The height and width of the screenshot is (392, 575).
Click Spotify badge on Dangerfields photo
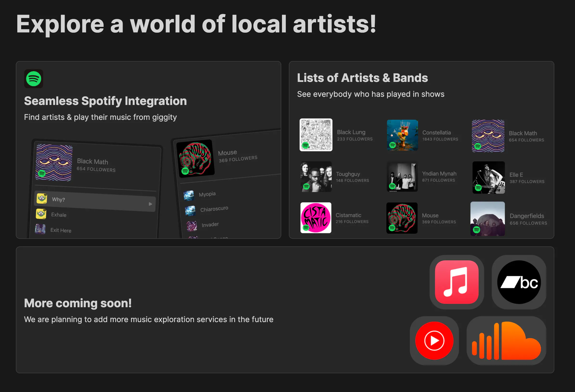coord(476,230)
